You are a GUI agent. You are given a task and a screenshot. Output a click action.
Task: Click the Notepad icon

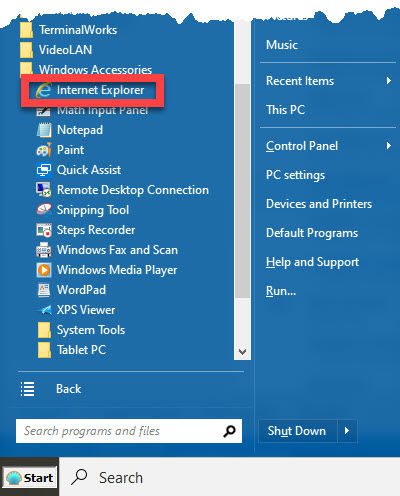pos(44,130)
